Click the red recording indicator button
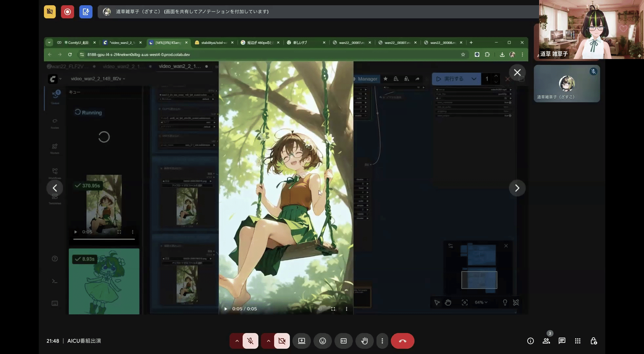The height and width of the screenshot is (354, 644). tap(68, 12)
